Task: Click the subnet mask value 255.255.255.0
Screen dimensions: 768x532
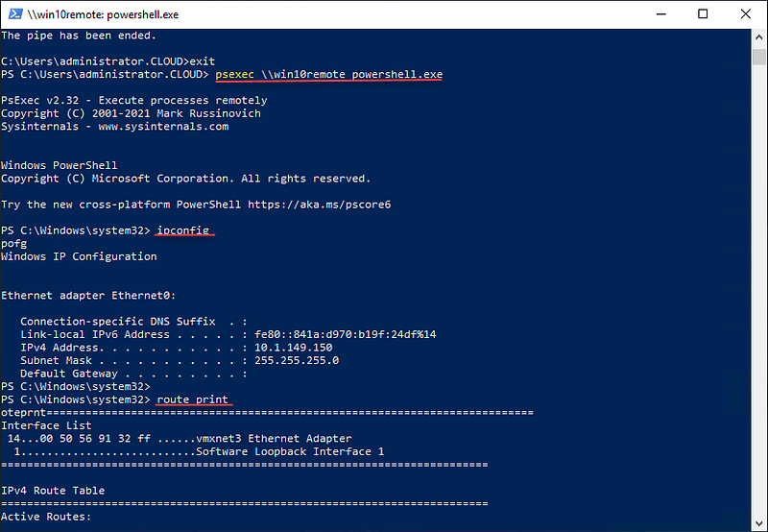Action: pos(296,360)
